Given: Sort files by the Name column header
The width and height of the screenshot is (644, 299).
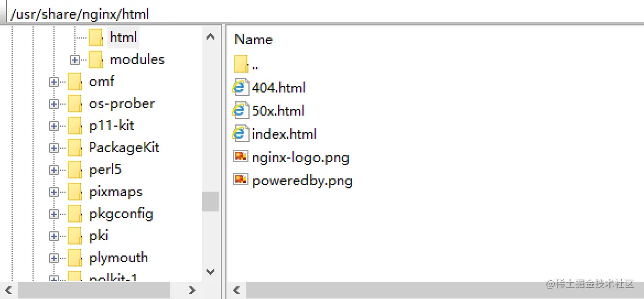Looking at the screenshot, I should 253,40.
